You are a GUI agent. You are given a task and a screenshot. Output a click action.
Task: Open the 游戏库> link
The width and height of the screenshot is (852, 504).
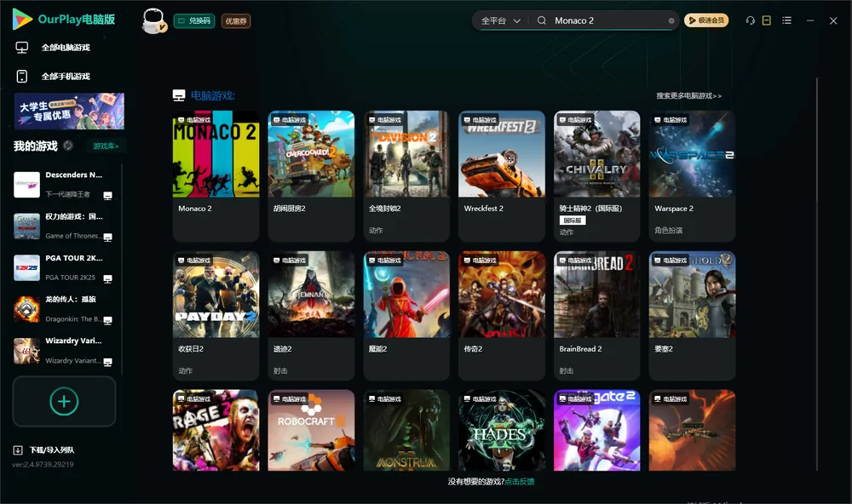click(x=106, y=146)
